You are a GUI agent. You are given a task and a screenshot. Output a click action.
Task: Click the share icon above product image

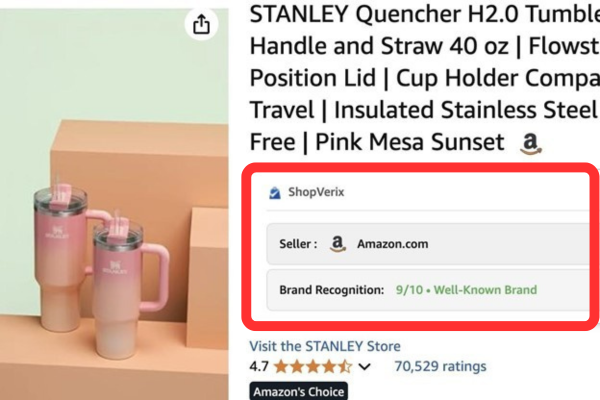click(201, 26)
